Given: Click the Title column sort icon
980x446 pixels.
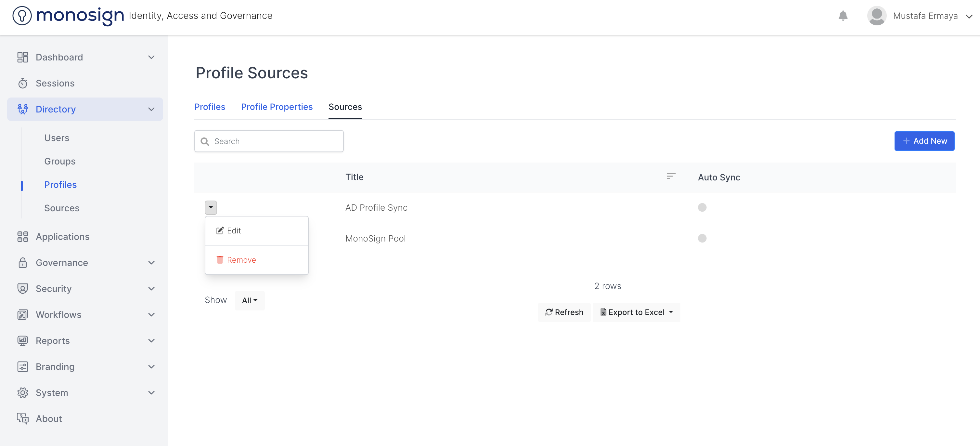Looking at the screenshot, I should click(671, 176).
